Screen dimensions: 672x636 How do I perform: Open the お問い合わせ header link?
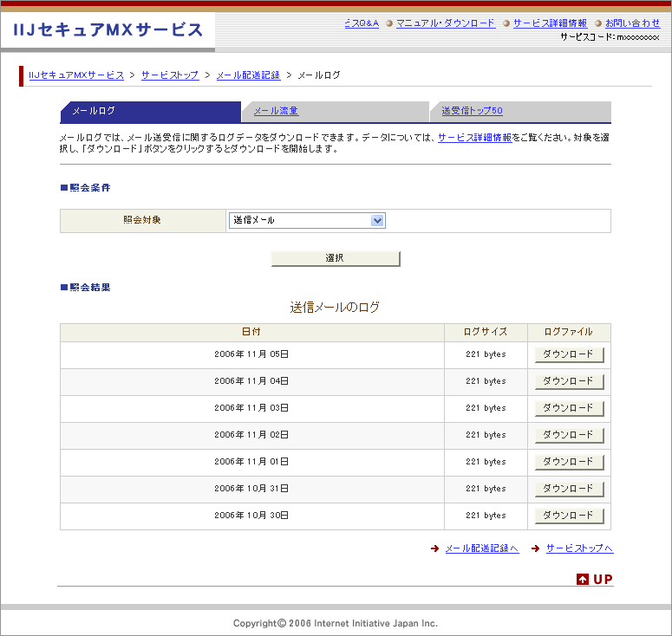tap(632, 23)
